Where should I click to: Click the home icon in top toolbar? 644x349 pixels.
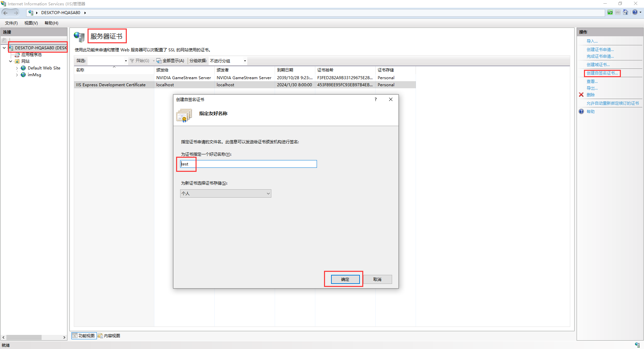(626, 12)
